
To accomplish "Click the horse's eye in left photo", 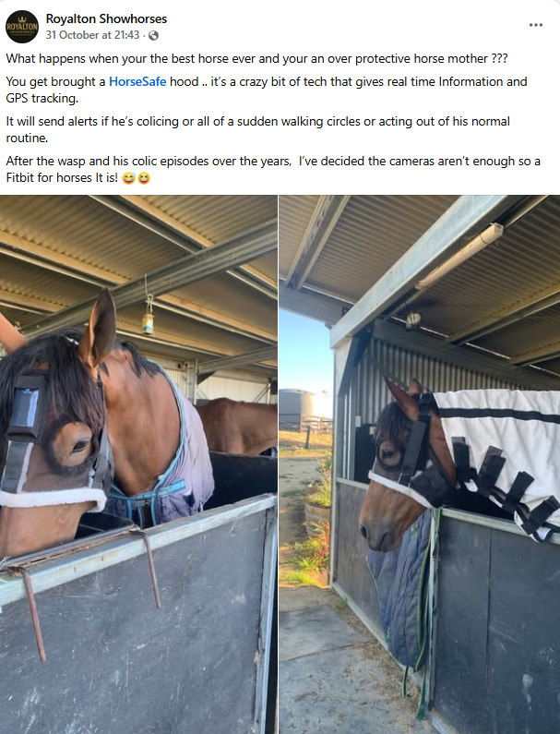I will (x=79, y=446).
